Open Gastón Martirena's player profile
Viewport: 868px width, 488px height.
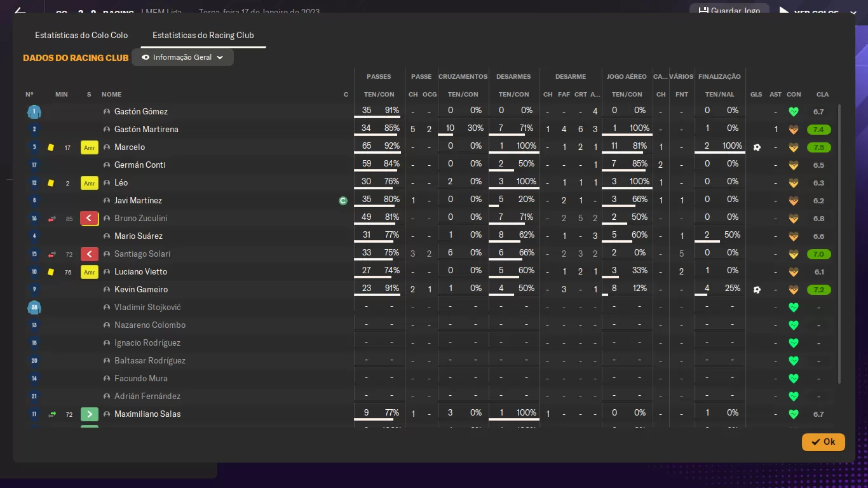point(146,130)
